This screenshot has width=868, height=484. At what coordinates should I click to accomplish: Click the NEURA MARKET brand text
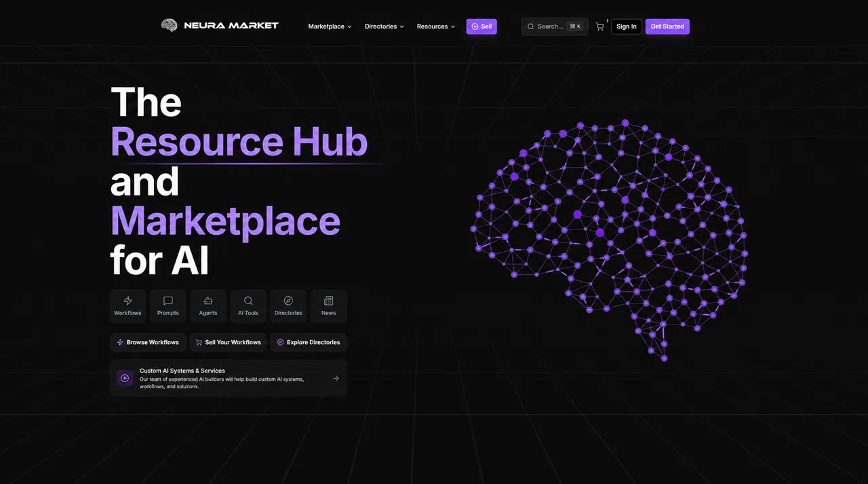coord(231,26)
